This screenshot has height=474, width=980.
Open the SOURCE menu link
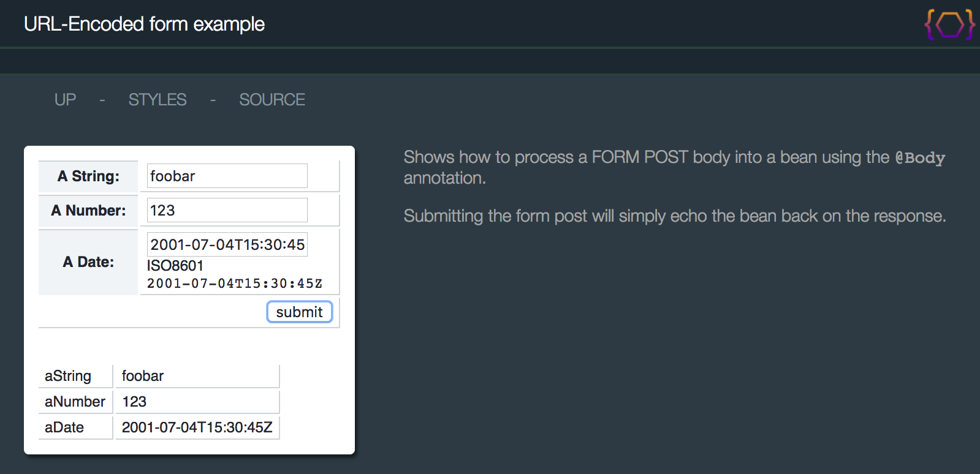(x=272, y=100)
